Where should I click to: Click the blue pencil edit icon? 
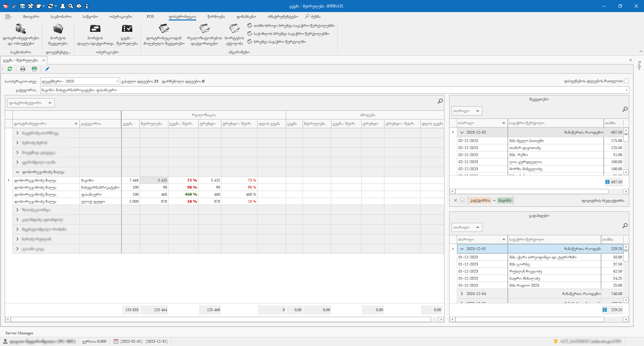[x=47, y=69]
